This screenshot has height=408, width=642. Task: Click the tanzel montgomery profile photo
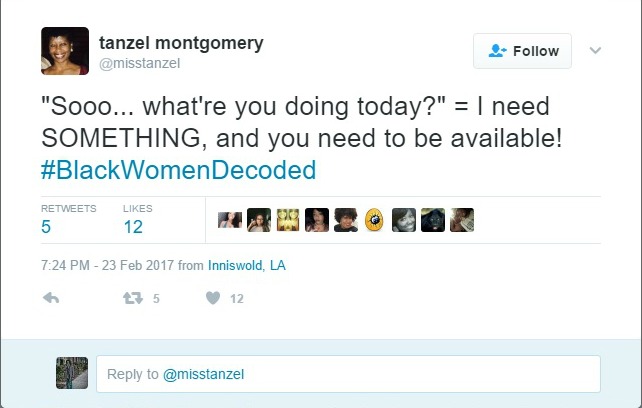(x=65, y=51)
